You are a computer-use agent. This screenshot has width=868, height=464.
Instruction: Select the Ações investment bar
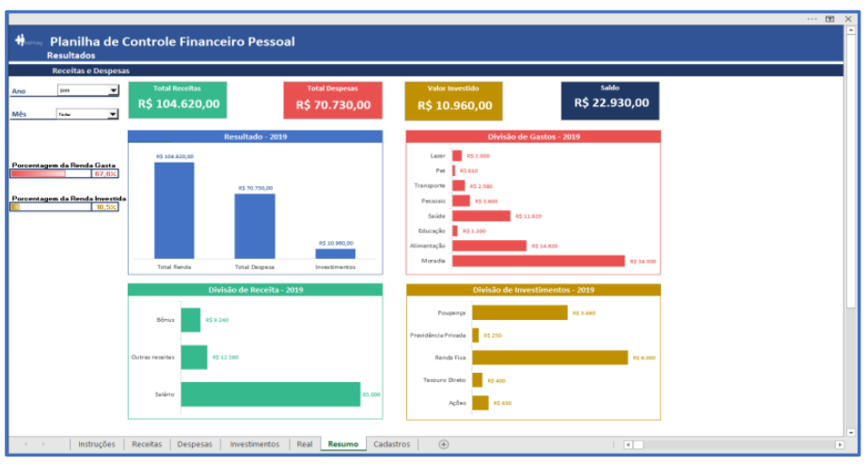(x=480, y=403)
